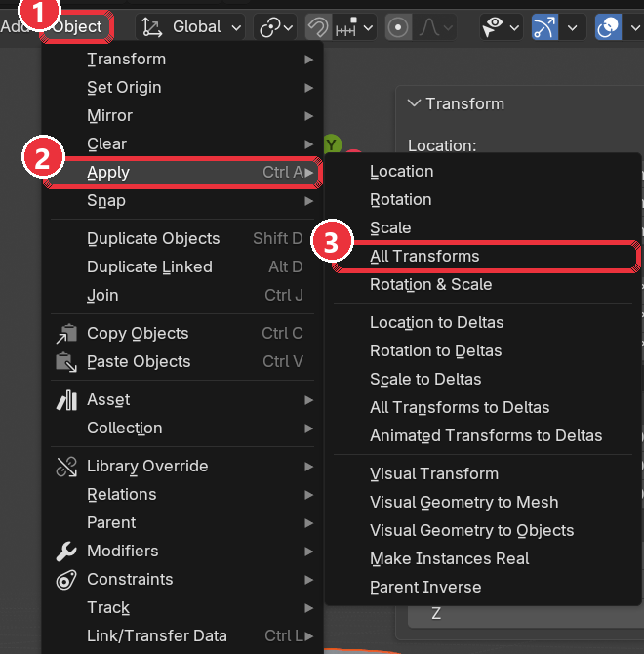Toggle the show gizmo icon
644x654 pixels.
click(544, 27)
